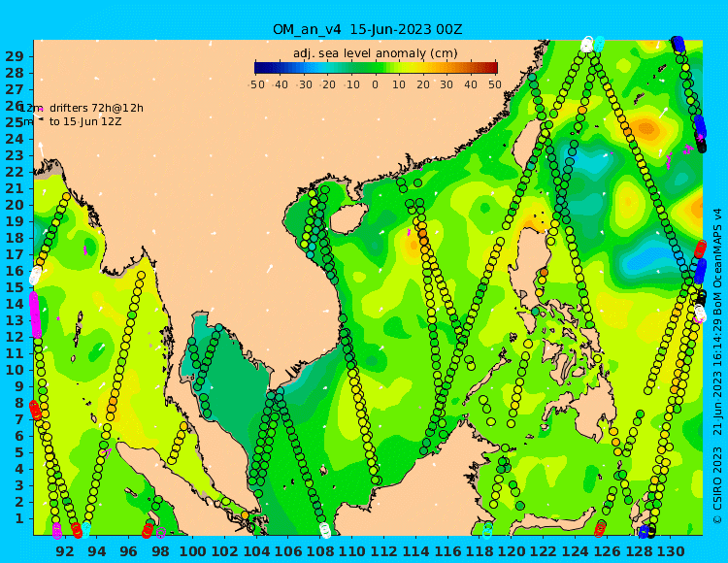Select latitude axis label "22"
The image size is (728, 563).
tap(14, 172)
